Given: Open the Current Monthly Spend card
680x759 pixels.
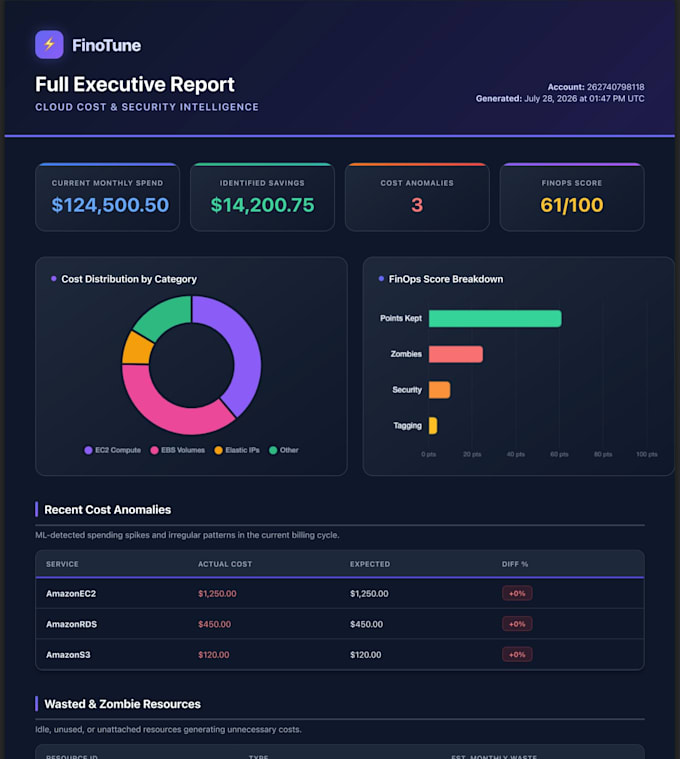Looking at the screenshot, I should click(x=107, y=197).
